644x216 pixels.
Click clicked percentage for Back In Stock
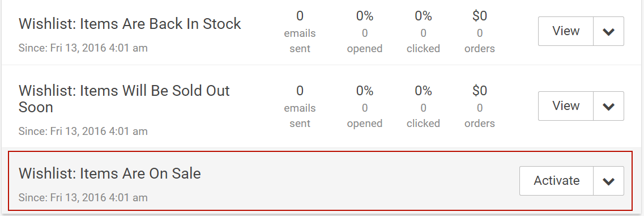click(x=423, y=16)
